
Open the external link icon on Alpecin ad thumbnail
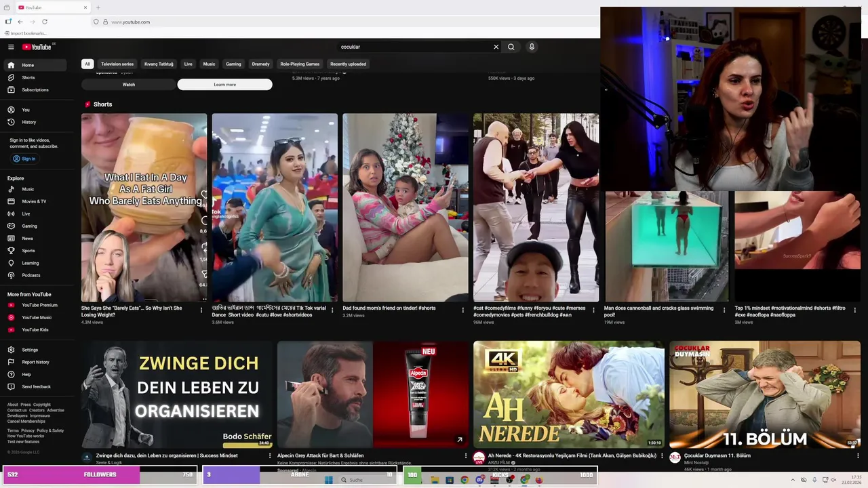coord(459,440)
